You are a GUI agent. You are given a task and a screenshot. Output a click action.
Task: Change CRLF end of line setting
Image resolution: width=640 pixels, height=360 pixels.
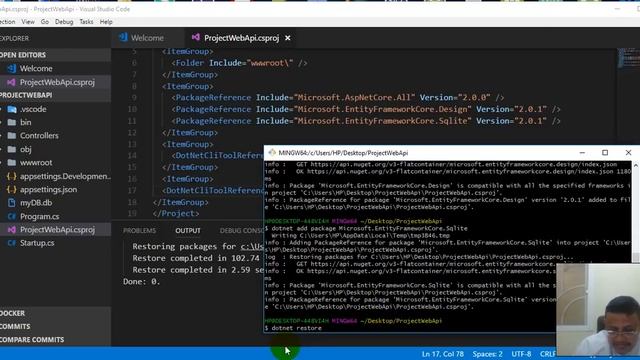point(548,354)
